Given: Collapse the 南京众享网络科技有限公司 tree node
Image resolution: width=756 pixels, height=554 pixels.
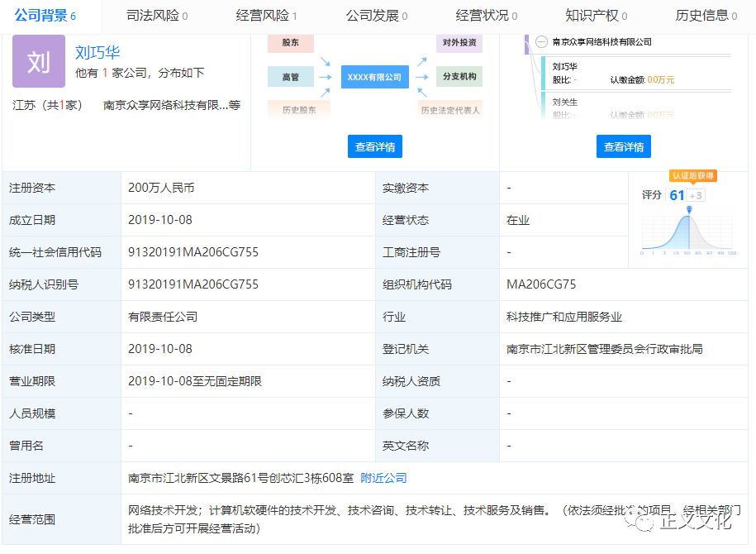Looking at the screenshot, I should (x=542, y=42).
